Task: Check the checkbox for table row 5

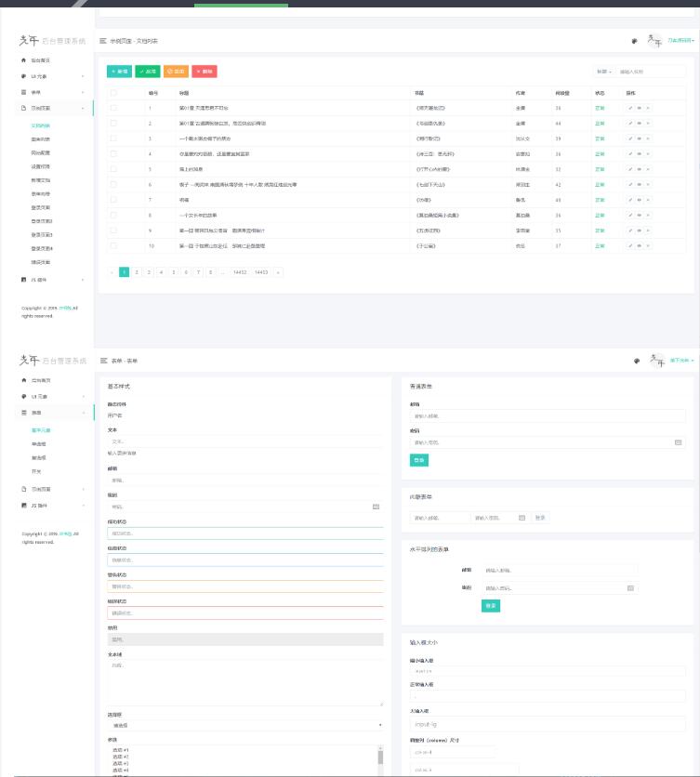Action: click(113, 169)
